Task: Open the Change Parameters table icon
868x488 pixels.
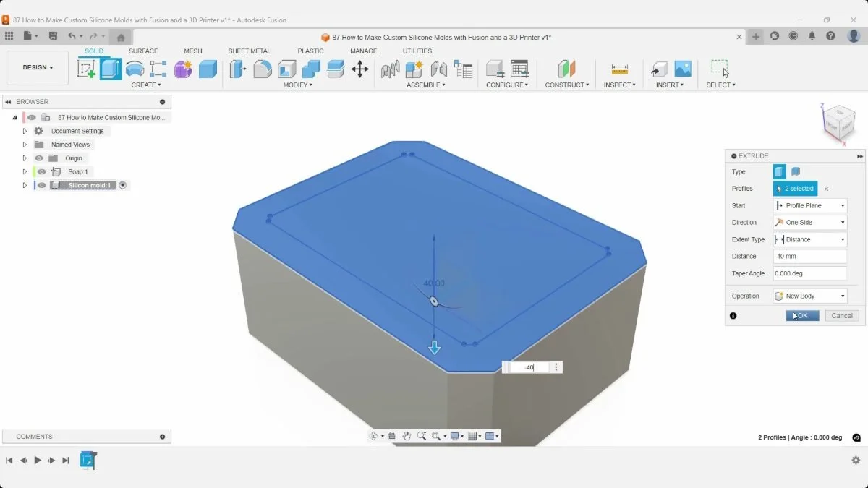Action: [x=519, y=69]
